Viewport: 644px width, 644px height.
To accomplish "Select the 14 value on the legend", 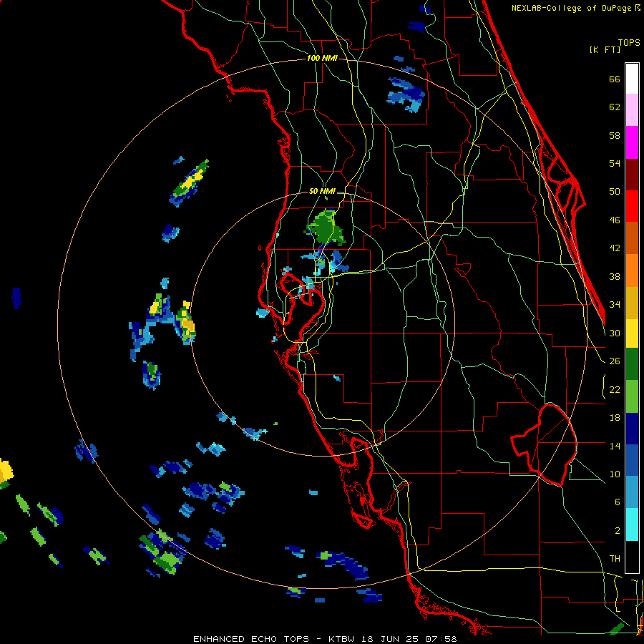I will (615, 446).
